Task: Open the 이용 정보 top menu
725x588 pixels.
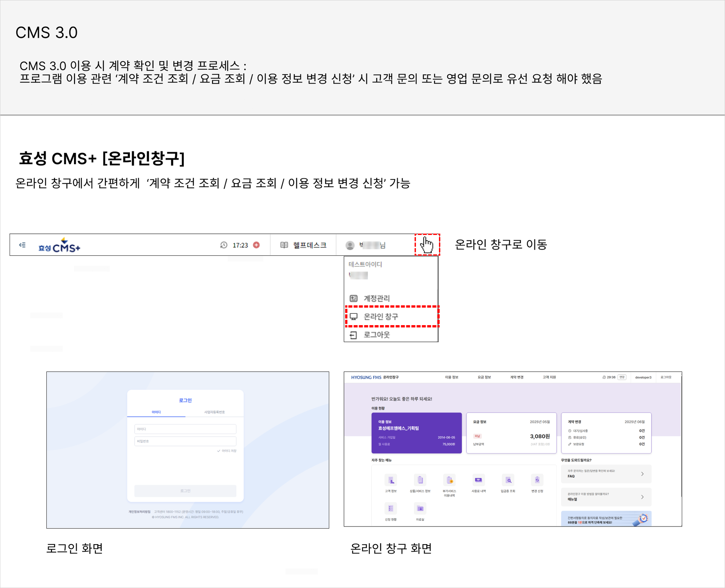Action: pos(451,377)
